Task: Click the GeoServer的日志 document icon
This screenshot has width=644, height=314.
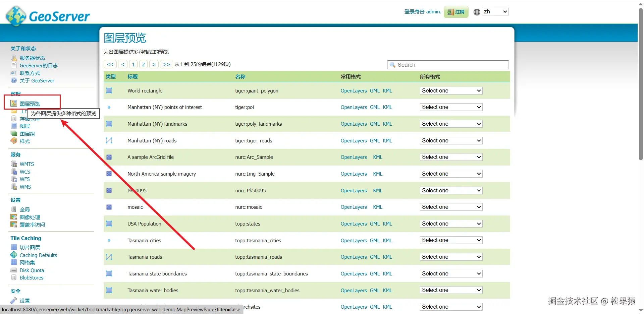Action: pos(14,65)
